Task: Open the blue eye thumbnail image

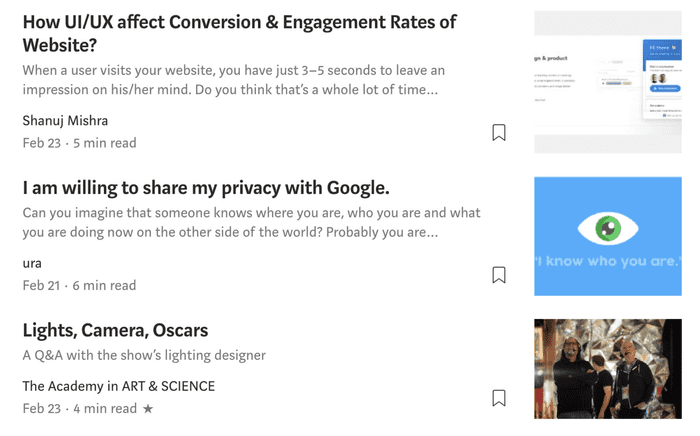Action: point(607,236)
